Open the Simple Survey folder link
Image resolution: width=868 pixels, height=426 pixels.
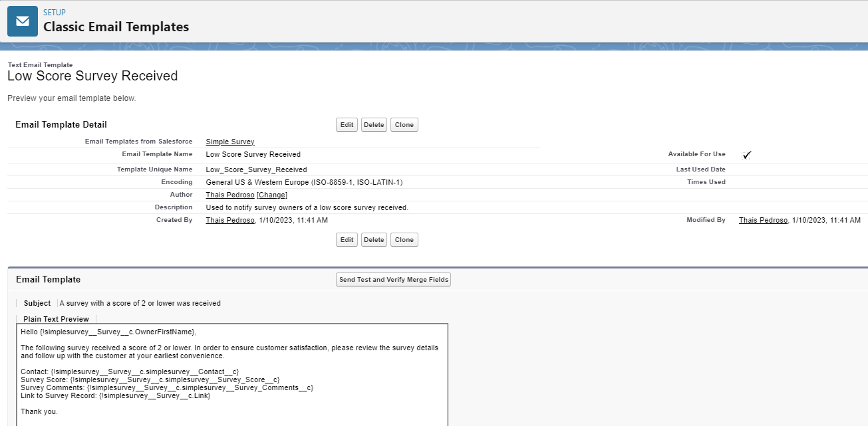coord(230,142)
